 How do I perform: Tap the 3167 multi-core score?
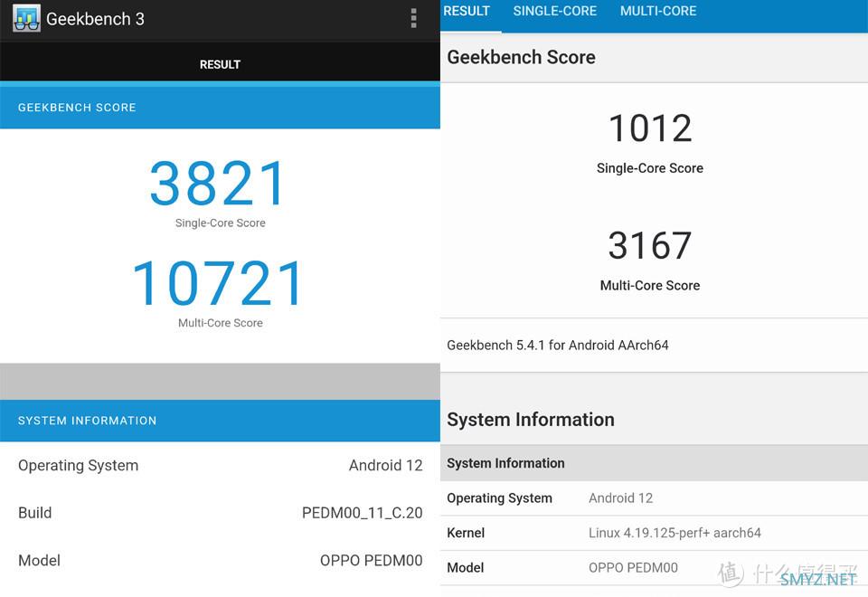650,245
